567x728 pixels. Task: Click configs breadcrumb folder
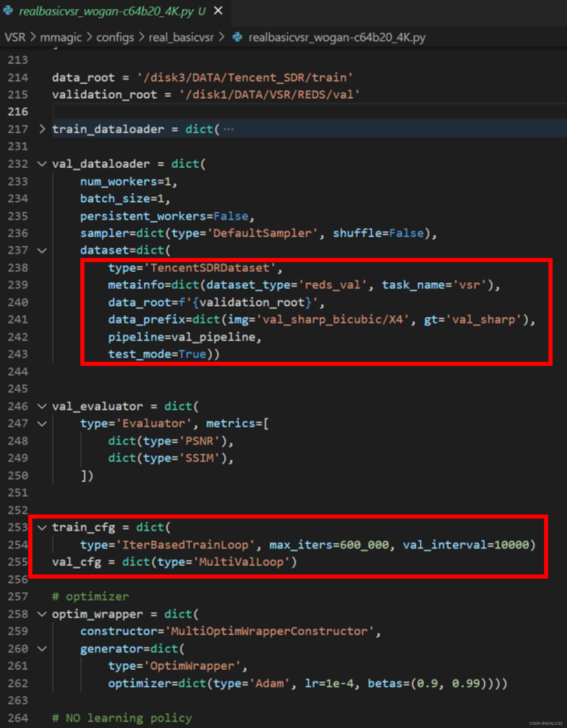point(115,37)
